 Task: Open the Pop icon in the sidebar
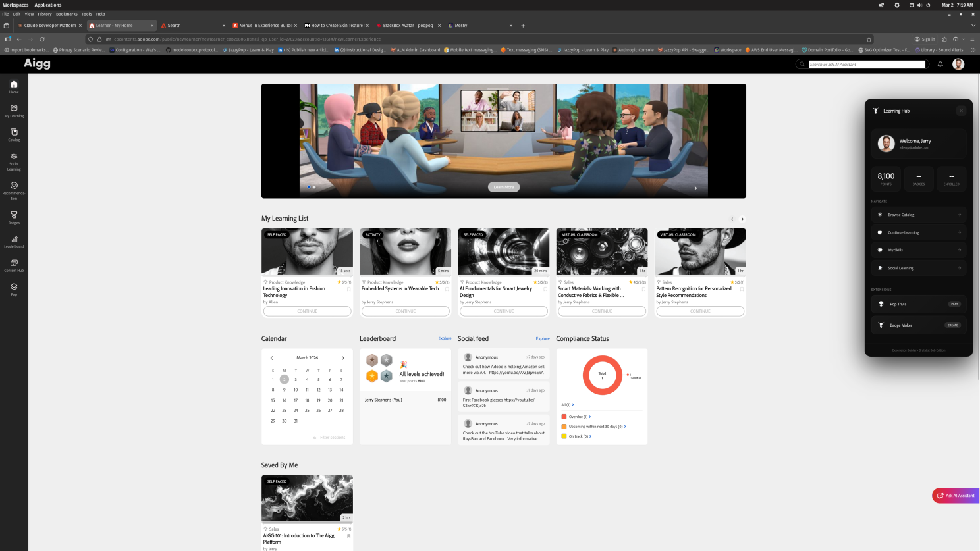(x=14, y=289)
